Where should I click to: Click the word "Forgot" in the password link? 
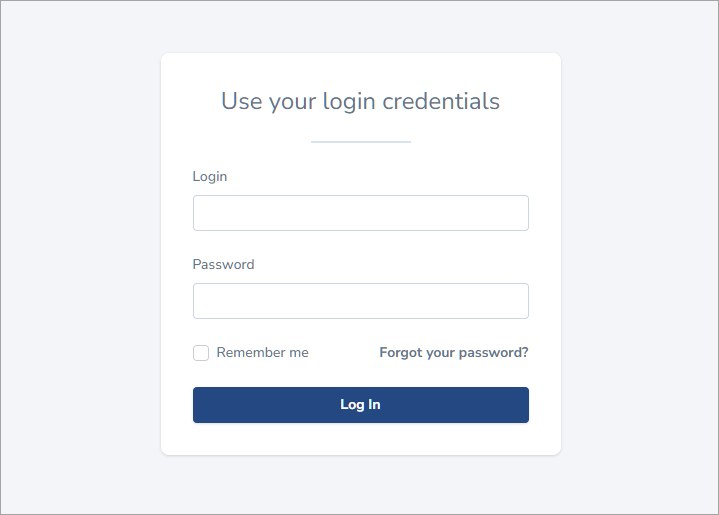(401, 353)
